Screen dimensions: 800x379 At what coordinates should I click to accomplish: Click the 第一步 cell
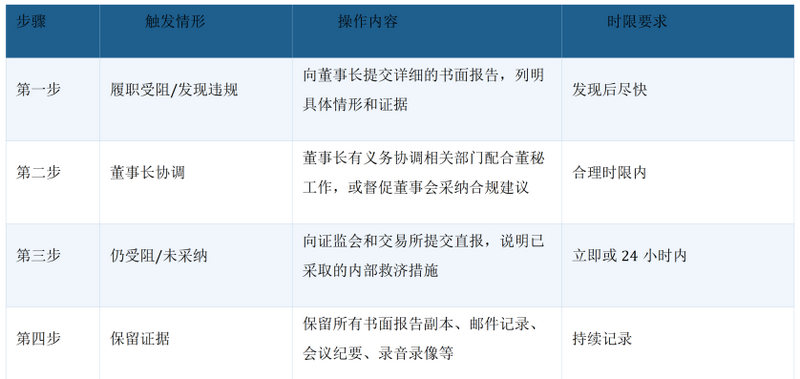point(53,99)
